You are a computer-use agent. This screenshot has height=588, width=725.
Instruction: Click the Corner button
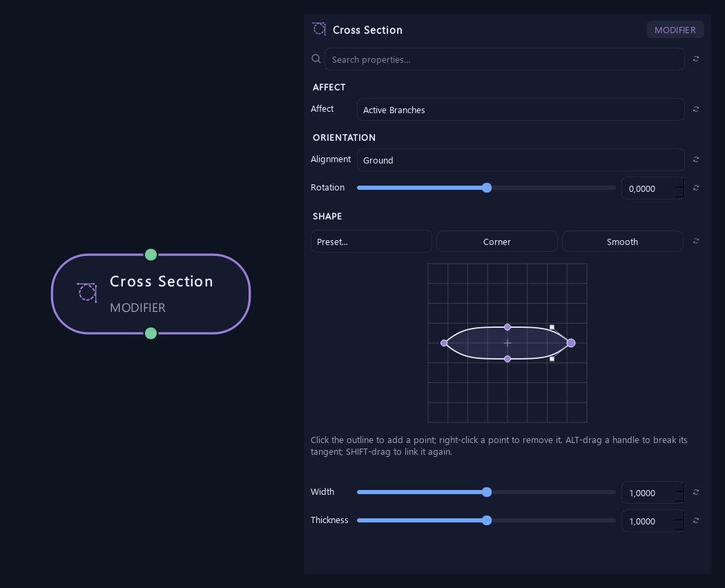pos(497,242)
